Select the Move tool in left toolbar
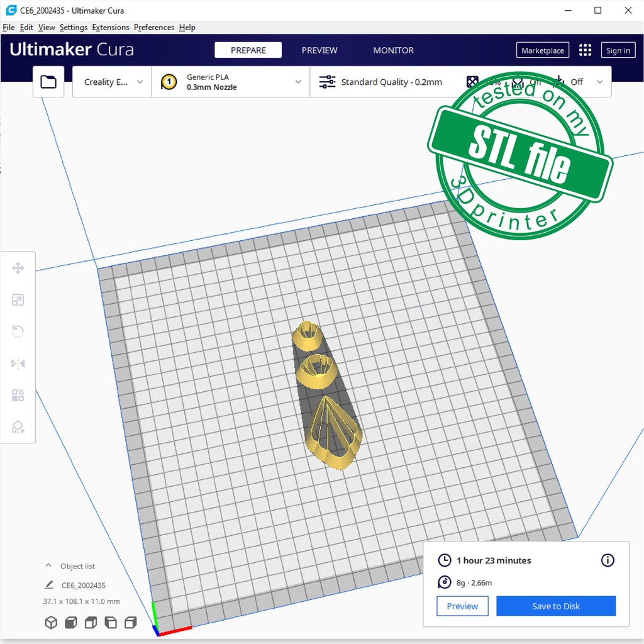Image resolution: width=644 pixels, height=644 pixels. coord(18,269)
